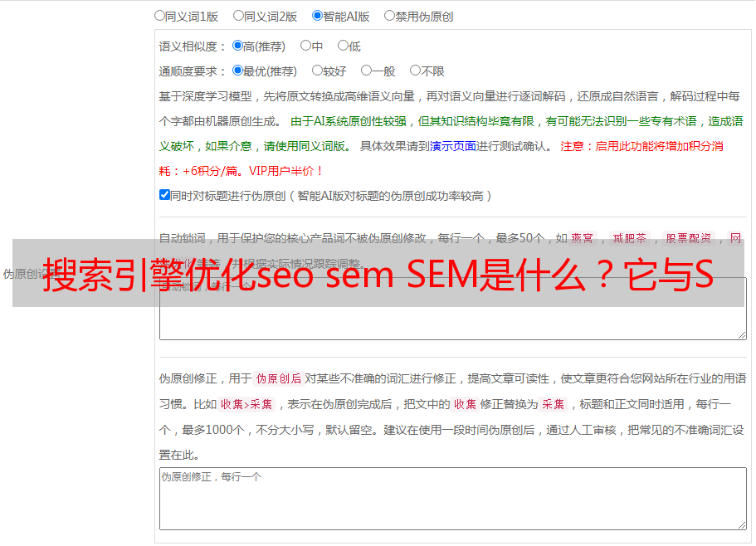The height and width of the screenshot is (546, 756).
Task: Set 通顺度要求 to 较好
Action: tap(317, 71)
